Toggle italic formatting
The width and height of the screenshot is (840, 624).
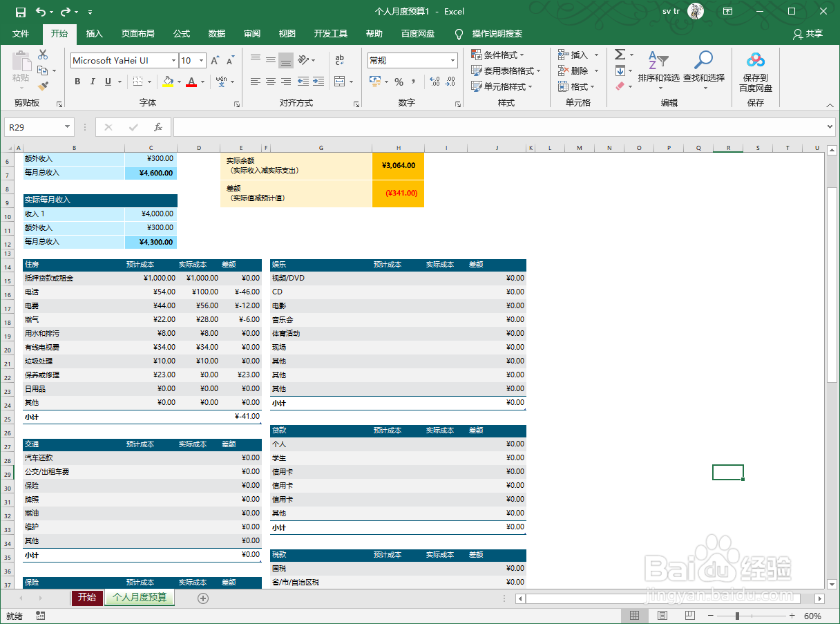click(x=93, y=82)
